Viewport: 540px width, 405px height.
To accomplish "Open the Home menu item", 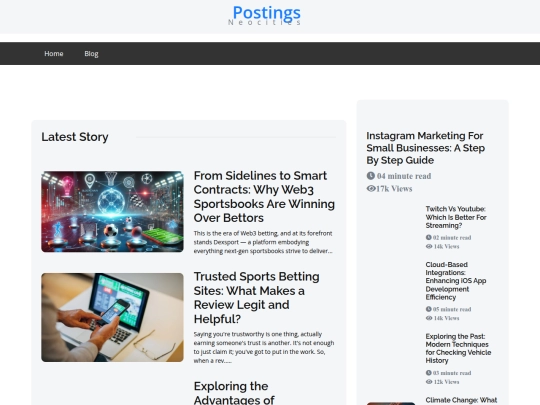I will (54, 54).
